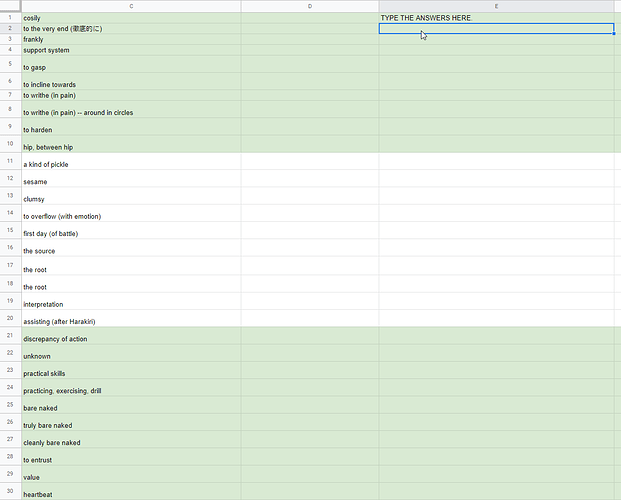Select the 'unknown' cell
The image size is (621, 500).
131,353
